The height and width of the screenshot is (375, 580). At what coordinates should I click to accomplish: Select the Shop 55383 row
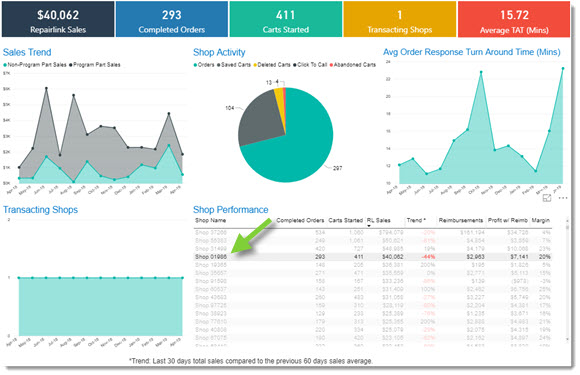point(373,241)
